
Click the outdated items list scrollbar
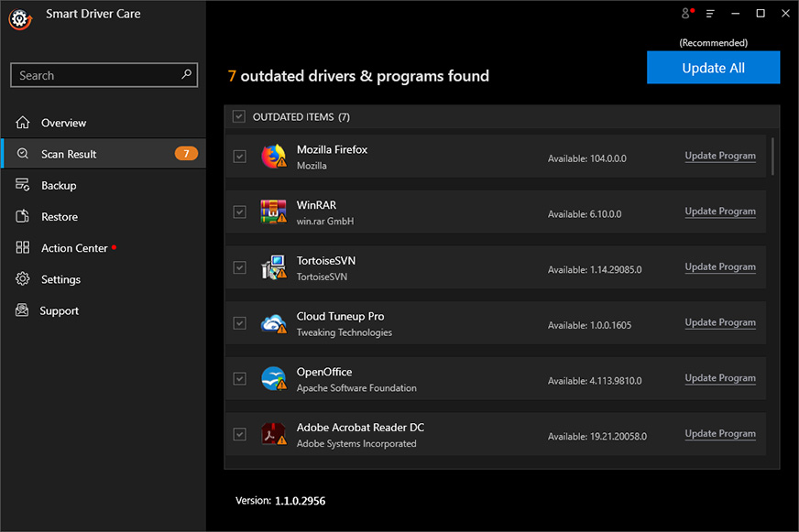click(x=772, y=157)
